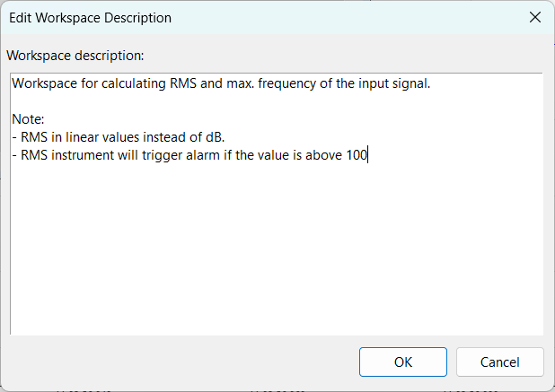
Task: Click the OK button
Action: click(x=403, y=362)
